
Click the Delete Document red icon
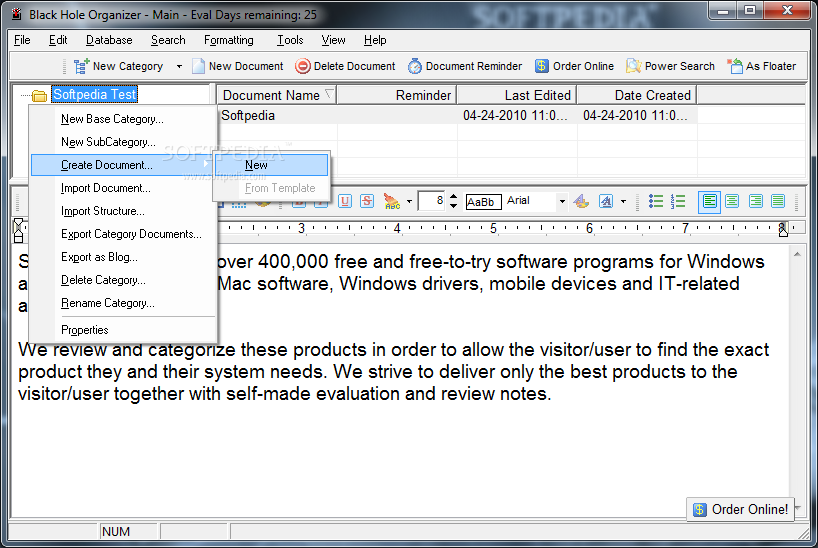[x=303, y=66]
